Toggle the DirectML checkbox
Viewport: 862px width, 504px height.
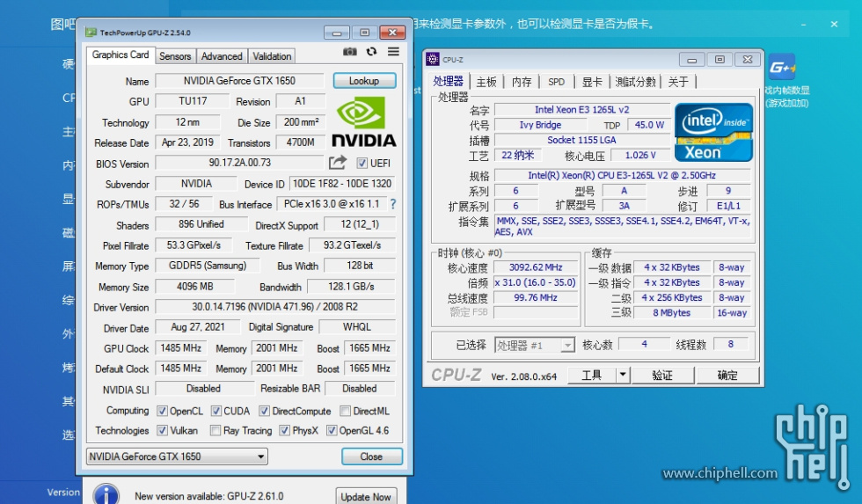[x=345, y=411]
